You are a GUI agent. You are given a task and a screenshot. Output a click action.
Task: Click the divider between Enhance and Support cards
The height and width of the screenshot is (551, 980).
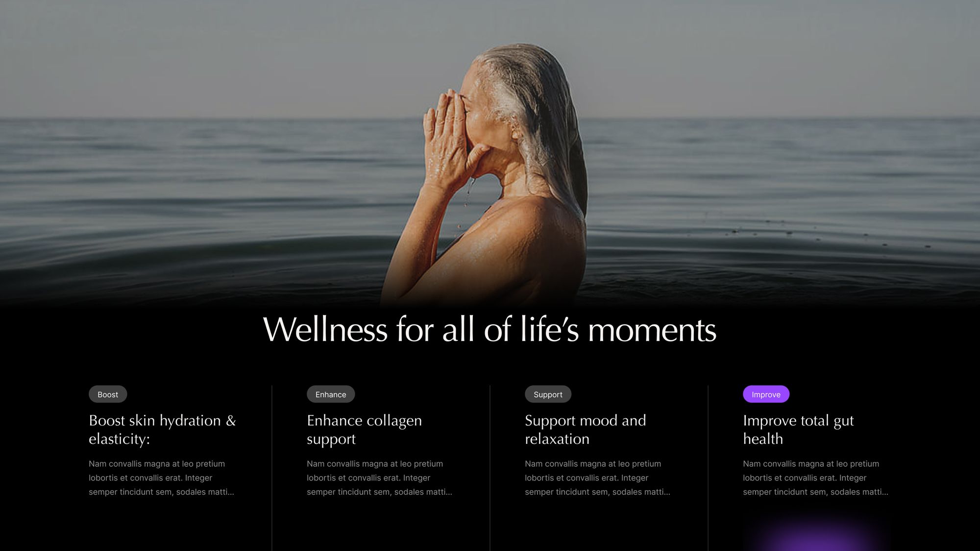[490, 468]
